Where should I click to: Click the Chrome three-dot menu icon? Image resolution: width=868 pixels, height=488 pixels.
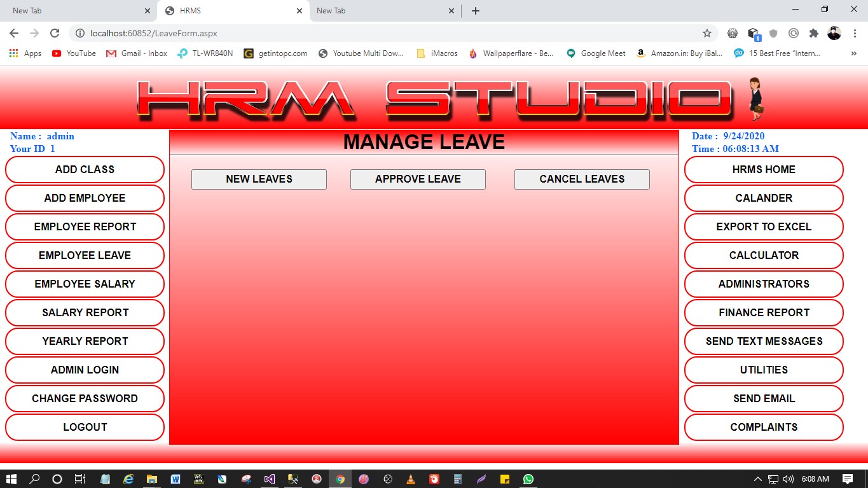pos(854,33)
